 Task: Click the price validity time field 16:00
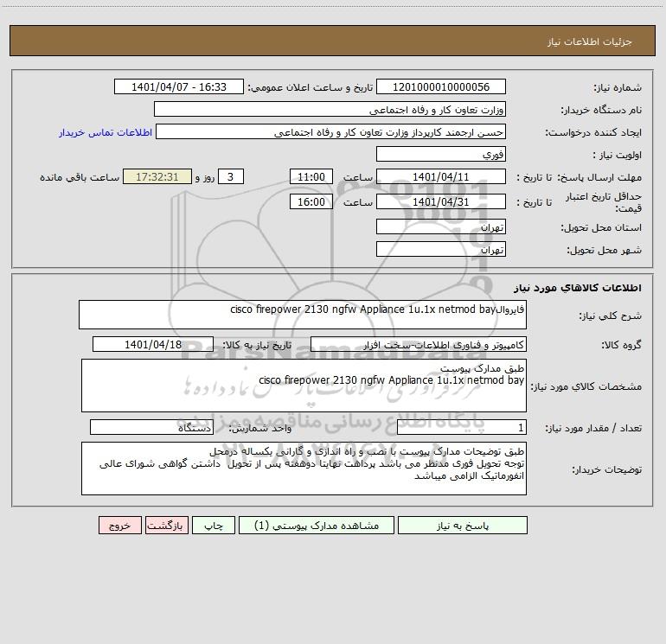click(x=311, y=201)
